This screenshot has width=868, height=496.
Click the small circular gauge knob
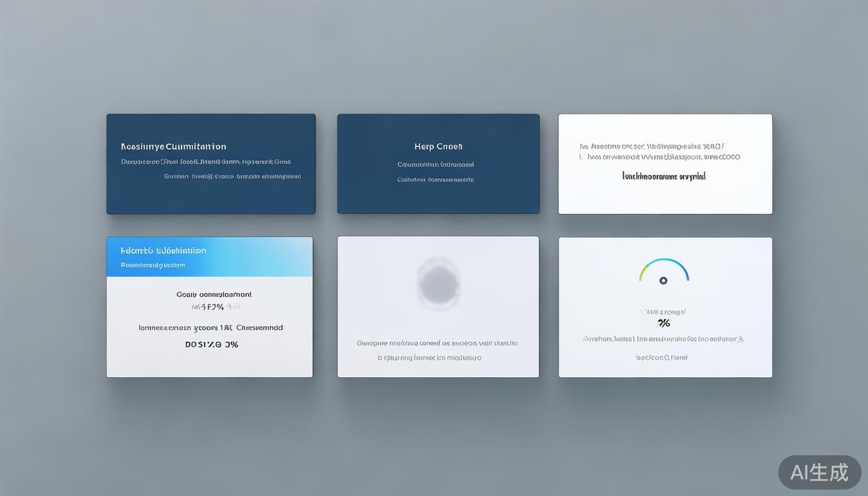tap(663, 280)
